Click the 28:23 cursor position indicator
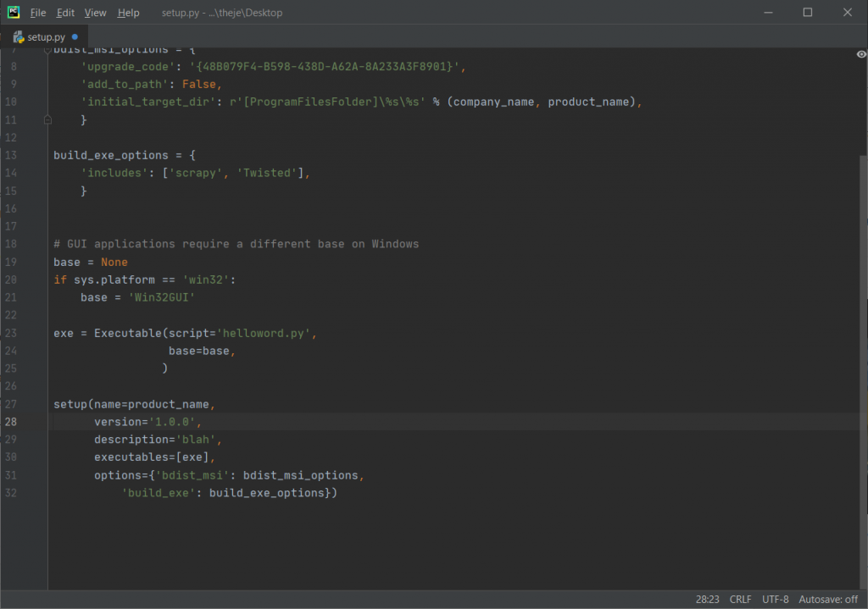 coord(708,599)
